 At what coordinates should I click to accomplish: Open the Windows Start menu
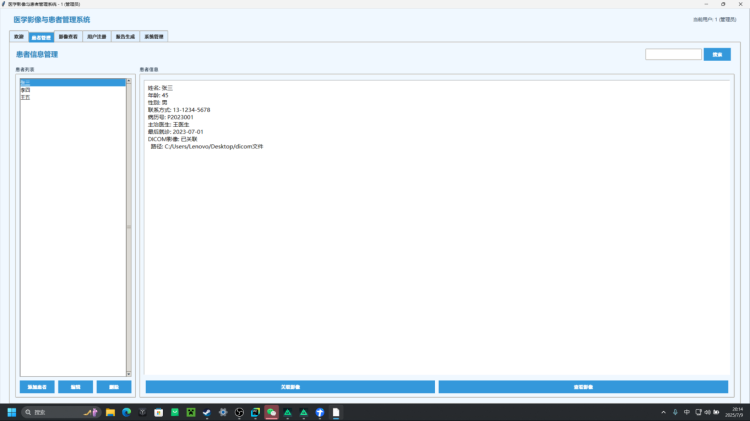click(x=13, y=412)
